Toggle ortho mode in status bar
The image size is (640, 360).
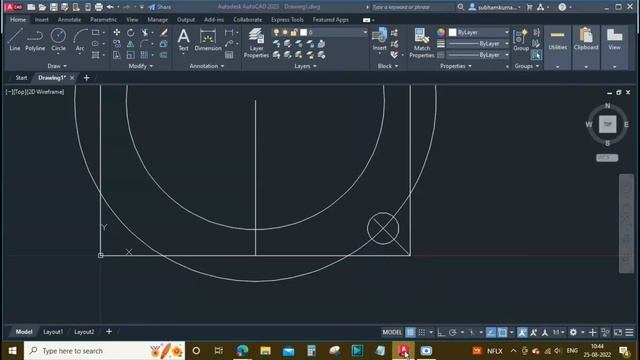coord(441,332)
